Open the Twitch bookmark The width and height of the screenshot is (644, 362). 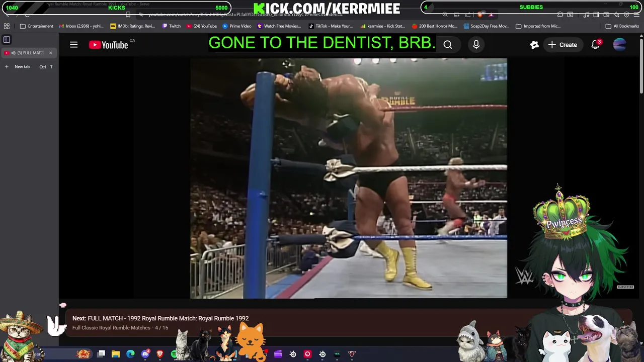coord(172,26)
